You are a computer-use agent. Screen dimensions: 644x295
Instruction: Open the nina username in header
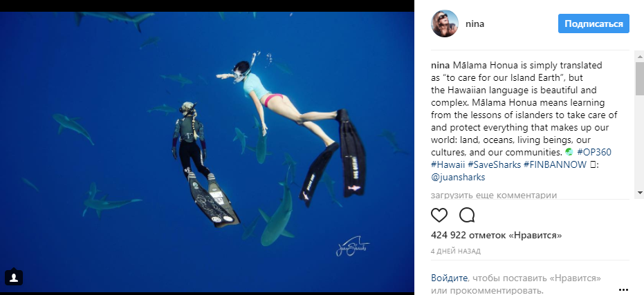pos(475,23)
